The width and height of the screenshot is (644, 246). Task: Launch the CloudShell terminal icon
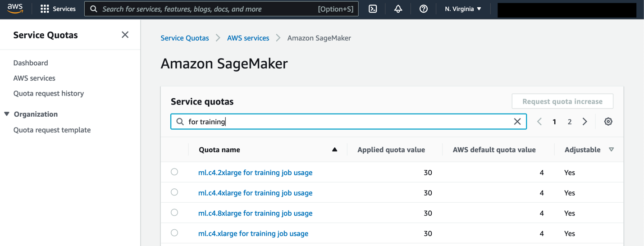tap(373, 9)
